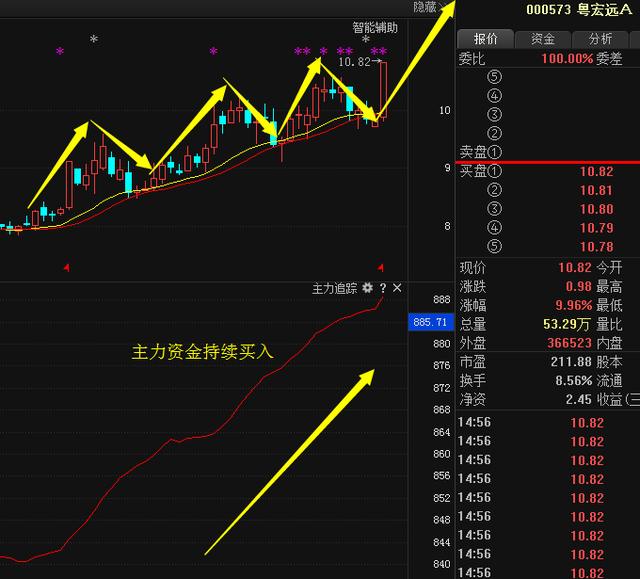Click the right red flag marker below candles
The height and width of the screenshot is (579, 640).
[x=380, y=268]
